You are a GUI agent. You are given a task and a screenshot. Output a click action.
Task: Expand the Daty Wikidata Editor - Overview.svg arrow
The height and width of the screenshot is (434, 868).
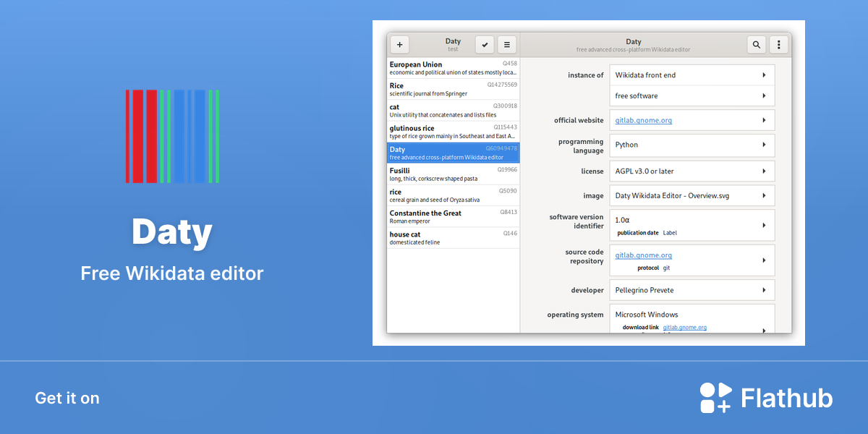click(x=764, y=195)
